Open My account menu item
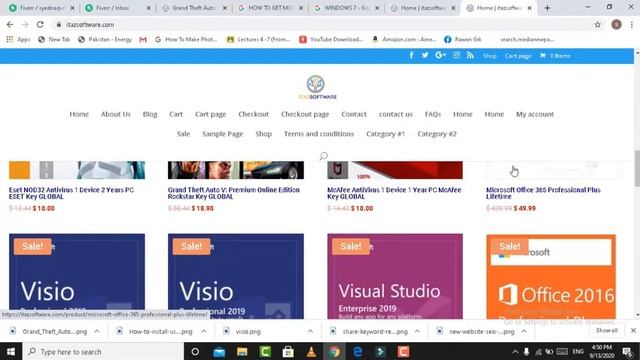The image size is (640, 360). (535, 114)
